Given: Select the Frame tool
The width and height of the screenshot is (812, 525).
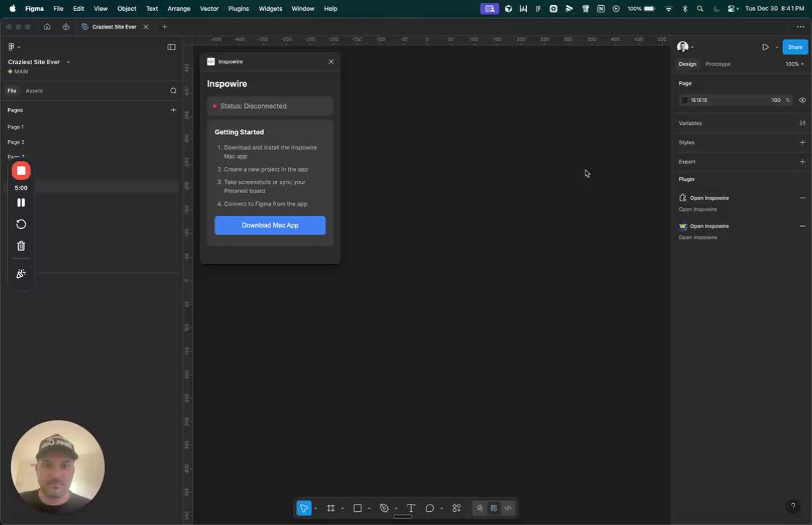Looking at the screenshot, I should pos(330,508).
